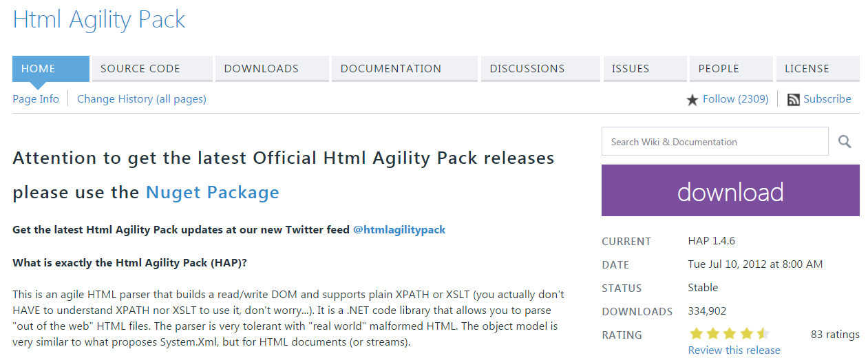
Task: Select the Issues tab
Action: [x=645, y=69]
